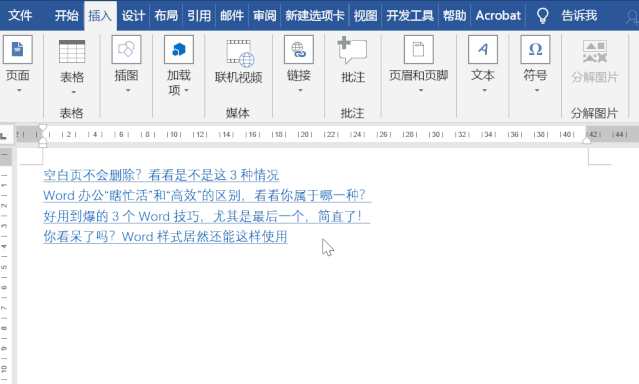Open the 新建选项卡 tab
639x384 pixels.
coord(315,15)
